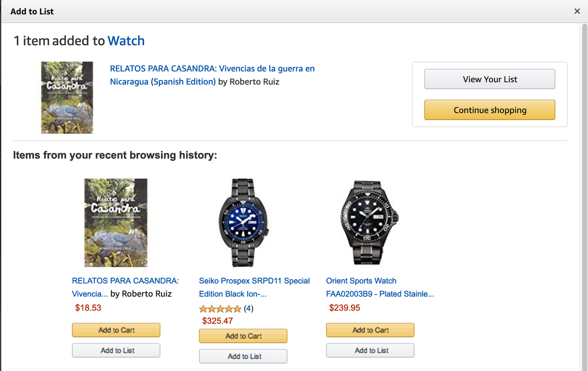Open the Watch list link
The height and width of the screenshot is (371, 588).
pos(126,41)
